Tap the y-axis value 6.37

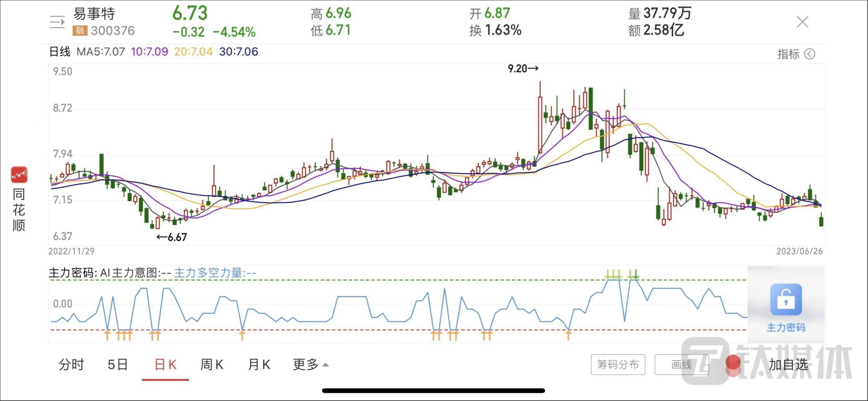[63, 236]
